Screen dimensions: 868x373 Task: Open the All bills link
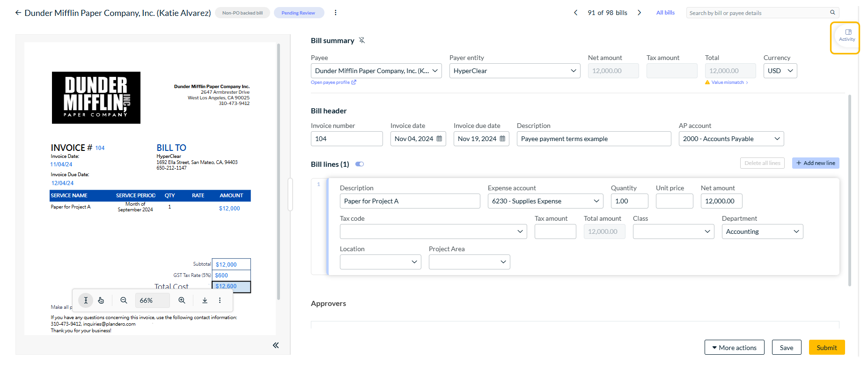click(665, 13)
